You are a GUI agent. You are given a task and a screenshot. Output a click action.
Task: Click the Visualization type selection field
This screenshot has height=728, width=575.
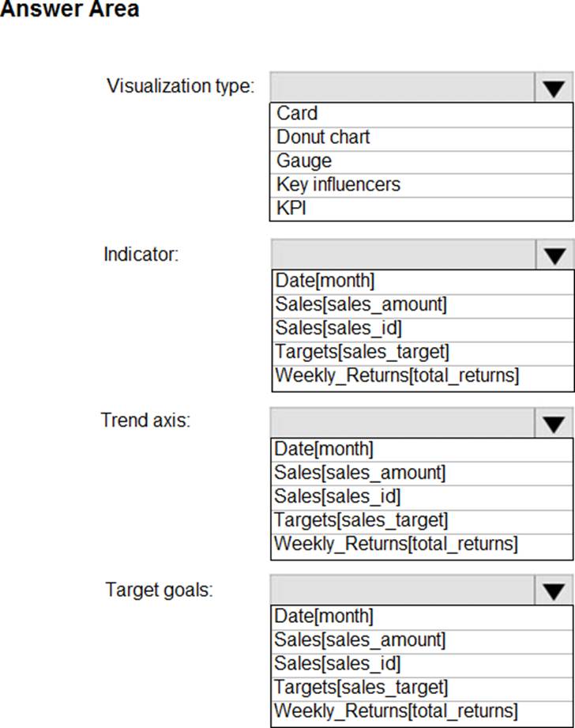[x=402, y=87]
